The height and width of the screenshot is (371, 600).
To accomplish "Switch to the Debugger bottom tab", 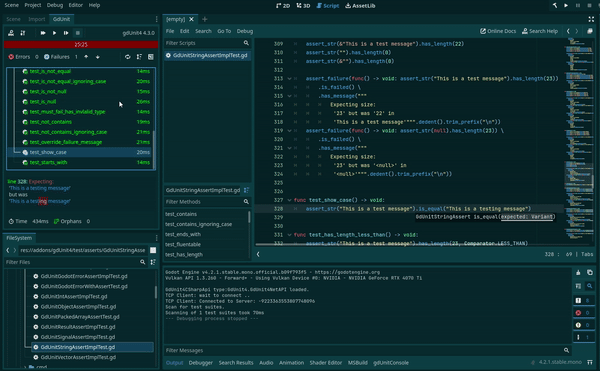I will point(201,363).
